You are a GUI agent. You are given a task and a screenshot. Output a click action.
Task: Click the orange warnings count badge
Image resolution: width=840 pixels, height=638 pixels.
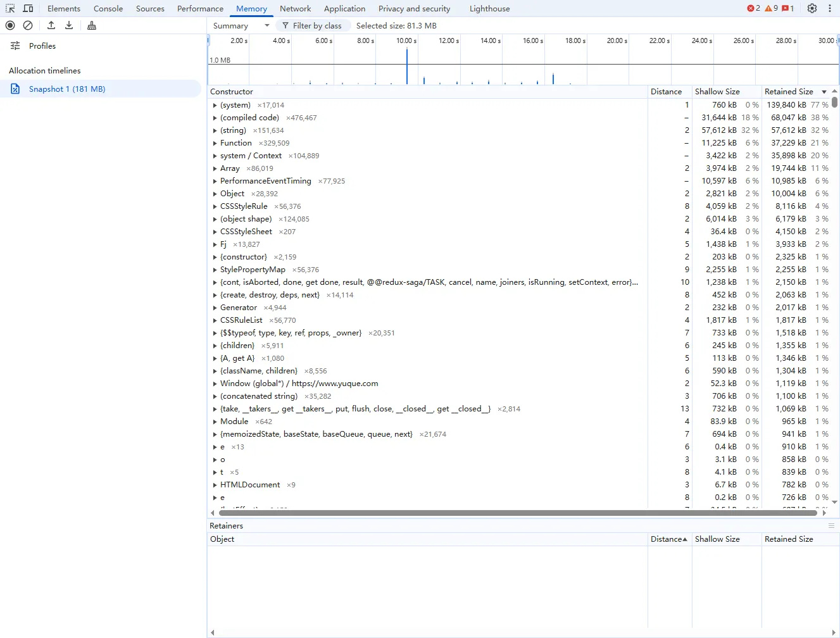(771, 8)
